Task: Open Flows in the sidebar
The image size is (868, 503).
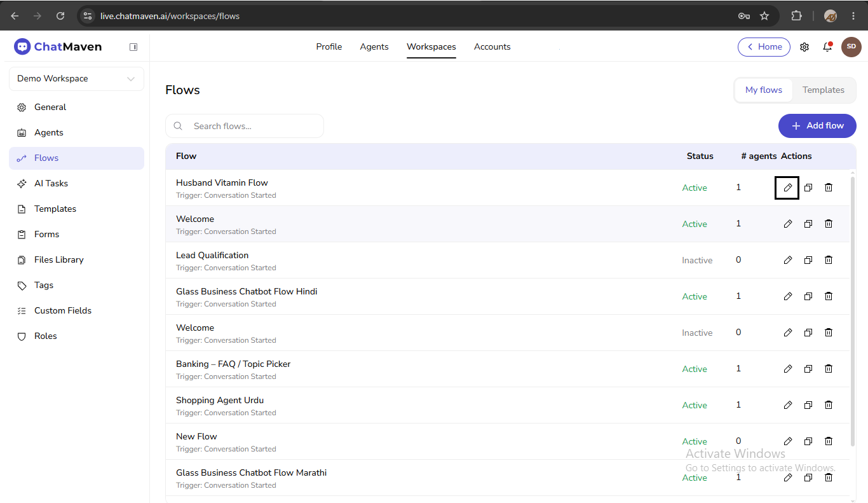Action: coord(76,158)
